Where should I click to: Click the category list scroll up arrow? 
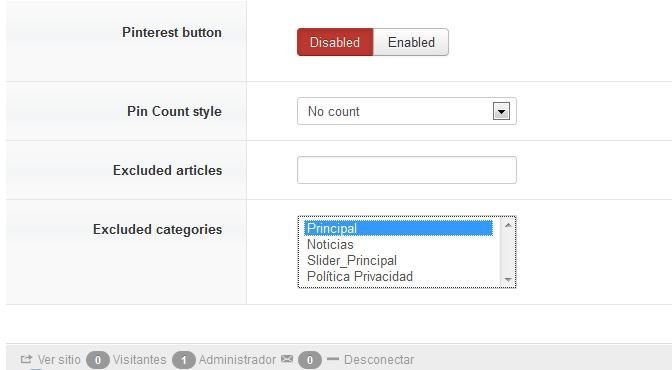pos(508,225)
